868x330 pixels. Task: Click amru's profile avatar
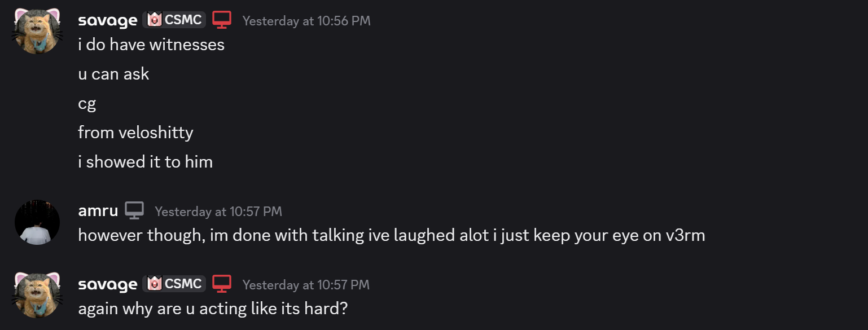(x=37, y=222)
